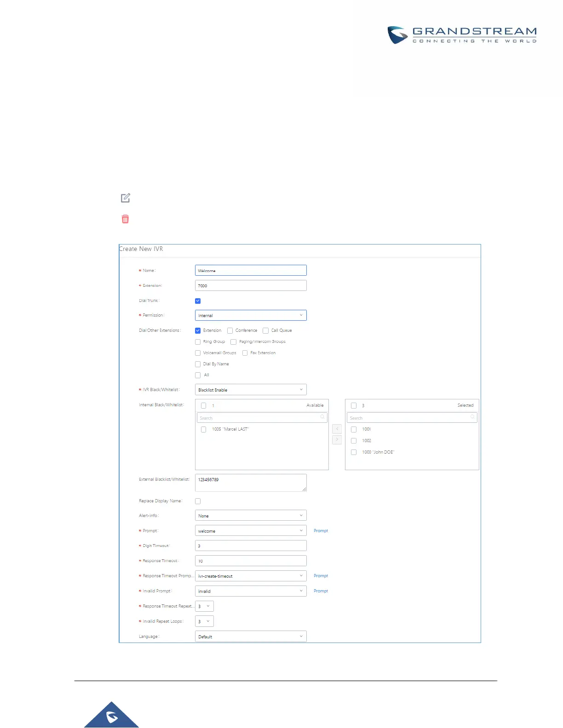
Task: Click the move-right arrow between lists
Action: 337,440
